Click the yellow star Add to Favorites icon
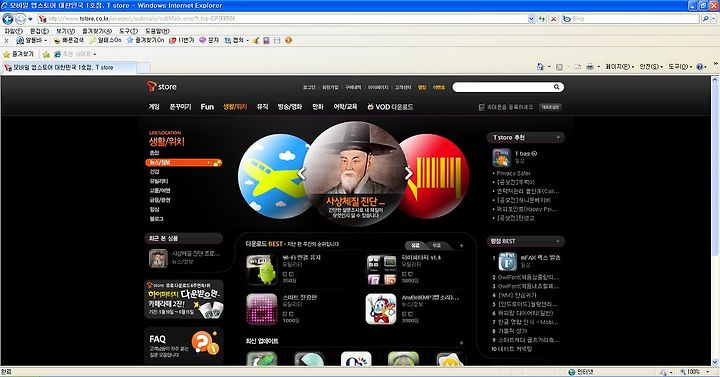720x377 pixels. tap(46, 54)
